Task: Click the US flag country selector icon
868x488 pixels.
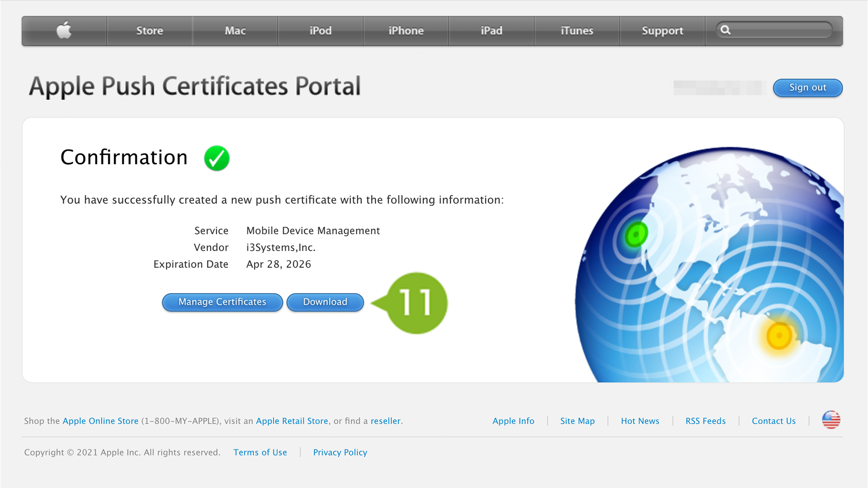Action: tap(831, 420)
